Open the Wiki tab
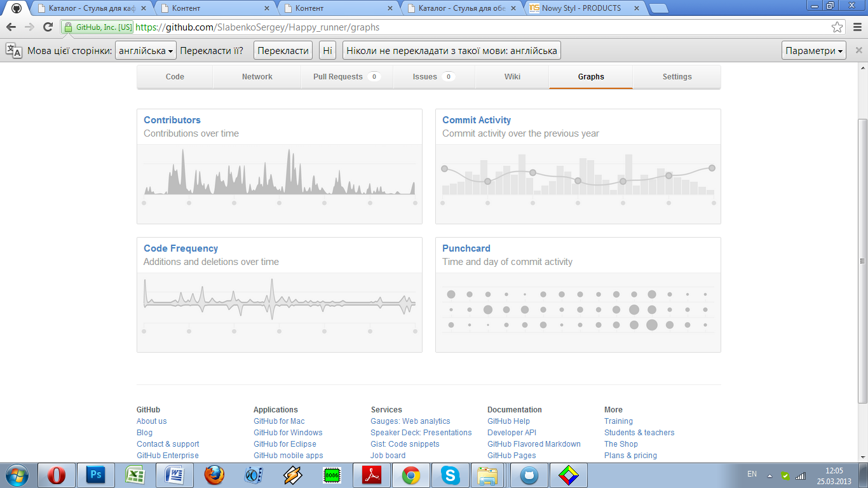Viewport: 868px width, 488px height. pos(512,77)
